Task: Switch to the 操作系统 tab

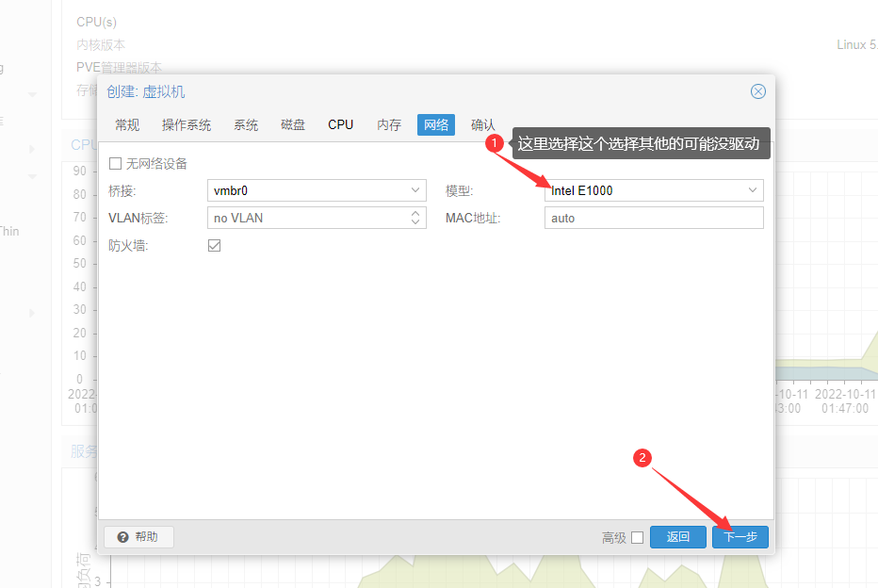Action: coord(187,125)
